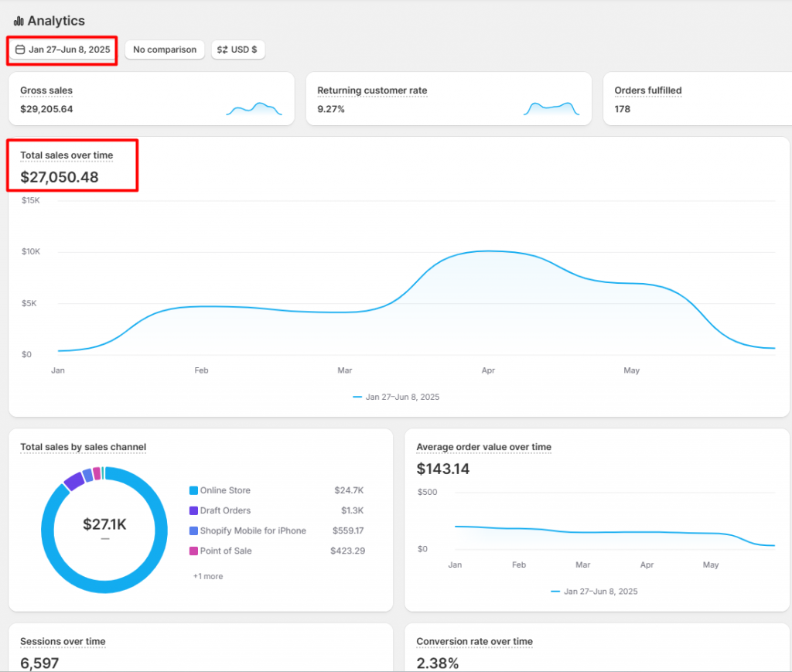Viewport: 792px width, 672px height.
Task: Click the Analytics heading
Action: (x=56, y=21)
